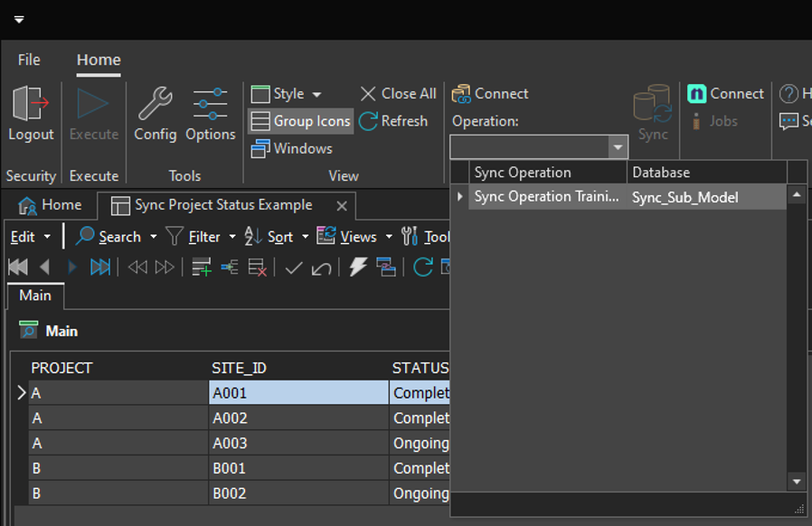This screenshot has height=526, width=812.
Task: Open the Operation dropdown list
Action: click(x=618, y=146)
